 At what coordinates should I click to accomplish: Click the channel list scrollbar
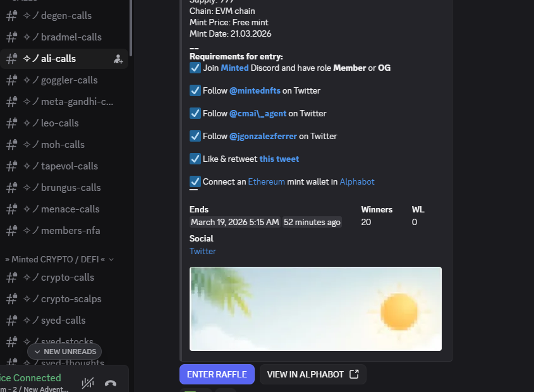(x=130, y=27)
